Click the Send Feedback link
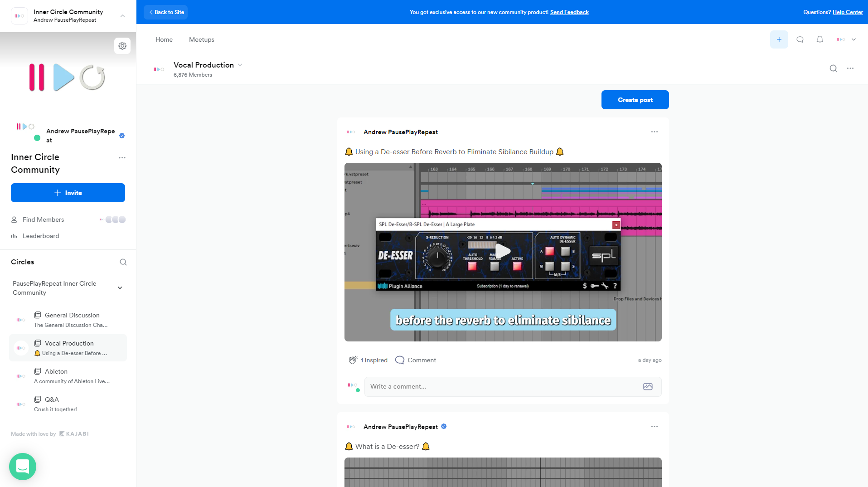This screenshot has height=487, width=868. point(569,12)
